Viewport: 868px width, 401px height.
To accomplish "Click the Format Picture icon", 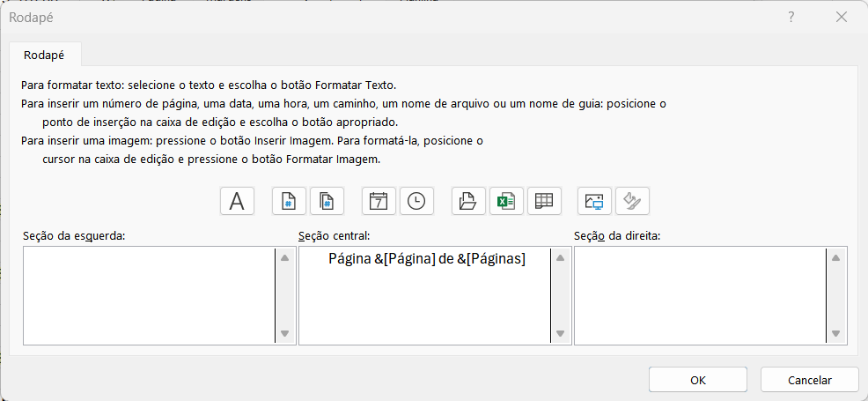I will tap(632, 201).
